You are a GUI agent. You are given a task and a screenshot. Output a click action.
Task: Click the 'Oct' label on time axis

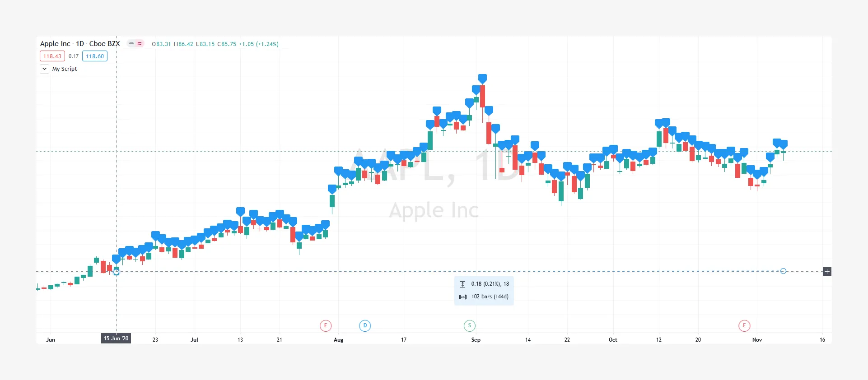click(613, 340)
